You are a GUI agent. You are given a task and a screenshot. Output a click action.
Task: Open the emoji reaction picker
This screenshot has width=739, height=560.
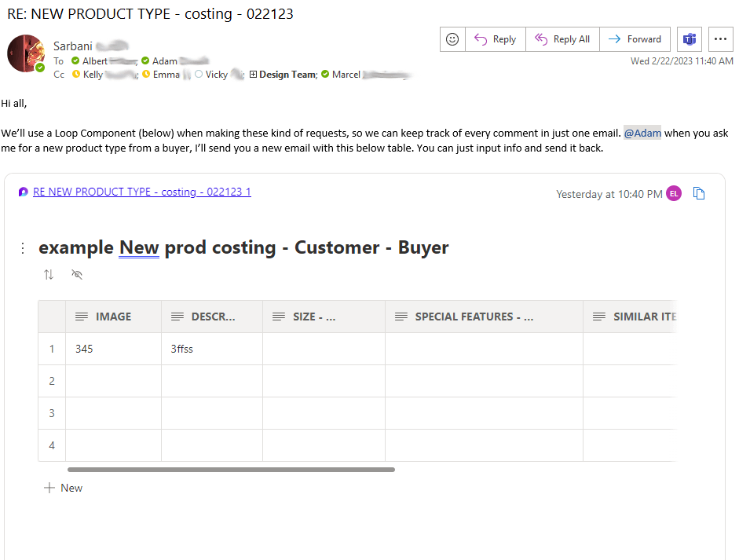pos(452,39)
